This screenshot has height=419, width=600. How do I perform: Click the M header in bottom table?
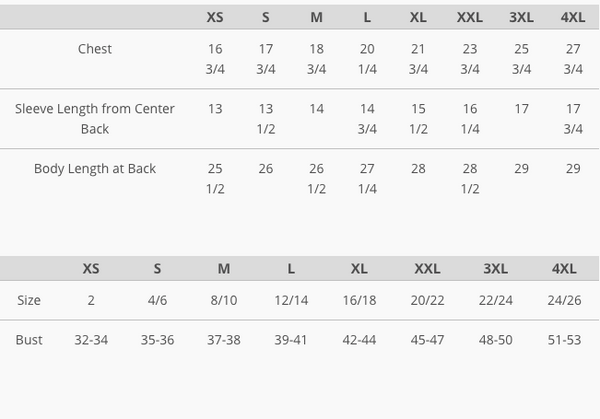click(x=224, y=269)
